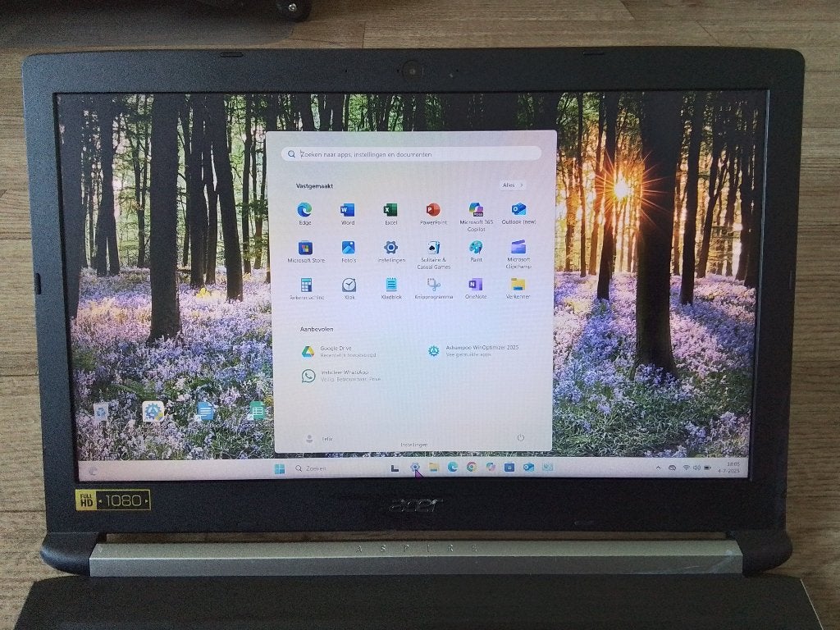Open Microsoft Store pinned tile
Image resolution: width=840 pixels, height=630 pixels.
(x=306, y=251)
